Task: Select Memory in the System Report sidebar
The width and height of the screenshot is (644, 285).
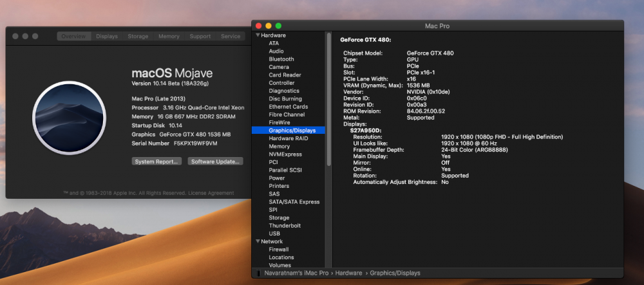Action: coord(279,147)
